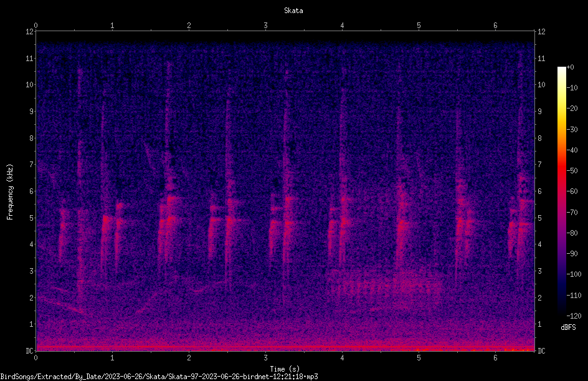Image resolution: width=588 pixels, height=381 pixels.
Task: Click the -60 color scale label
Action: [x=572, y=191]
